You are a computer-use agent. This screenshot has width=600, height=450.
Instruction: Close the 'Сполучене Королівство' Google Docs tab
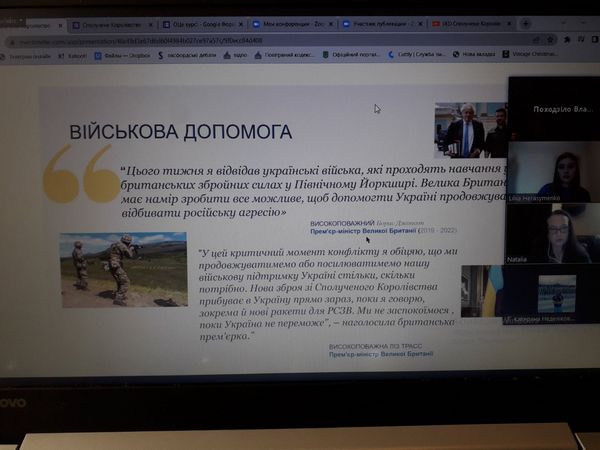click(x=150, y=25)
